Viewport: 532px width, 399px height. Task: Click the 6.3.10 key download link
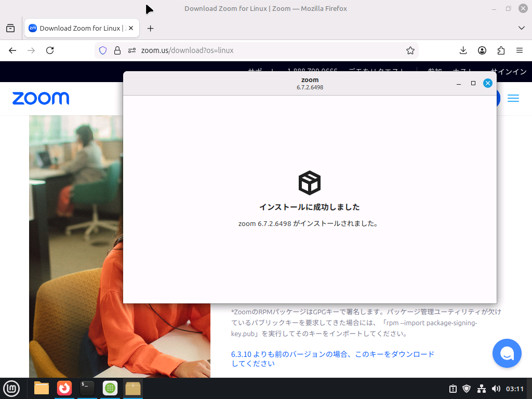pyautogui.click(x=332, y=354)
